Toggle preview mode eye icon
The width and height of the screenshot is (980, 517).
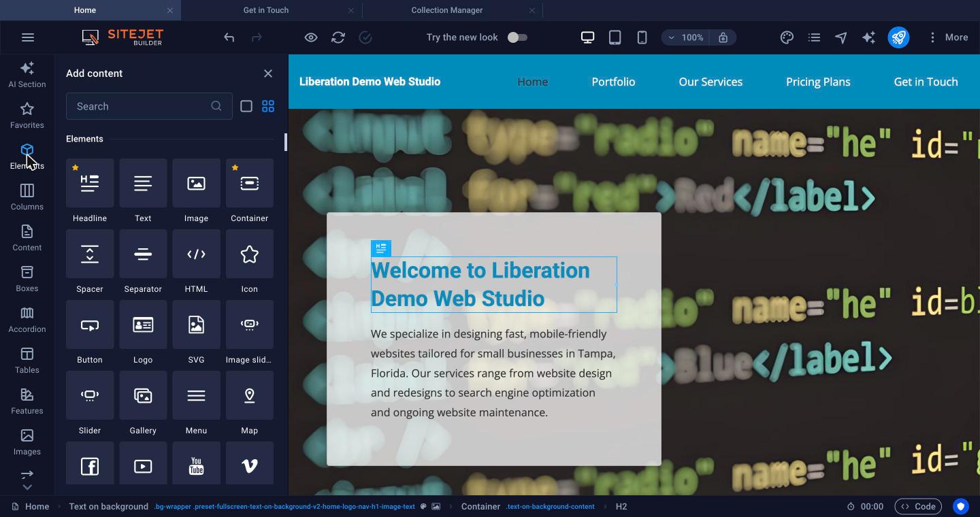(x=311, y=37)
